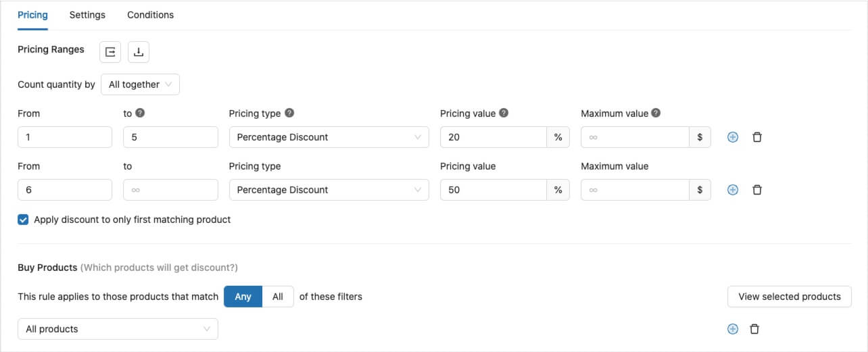Viewport: 868px width, 352px height.
Task: Uncheck Apply discount to only first matching product
Action: pos(23,220)
